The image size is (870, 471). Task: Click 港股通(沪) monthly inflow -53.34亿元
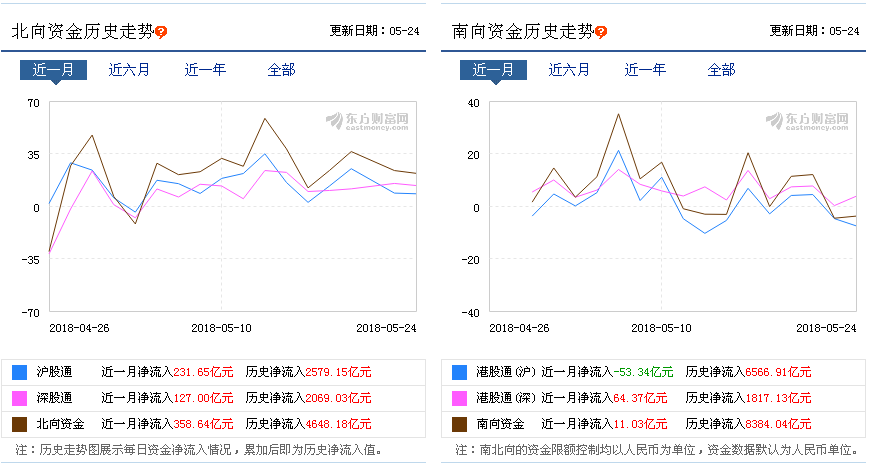tap(644, 372)
